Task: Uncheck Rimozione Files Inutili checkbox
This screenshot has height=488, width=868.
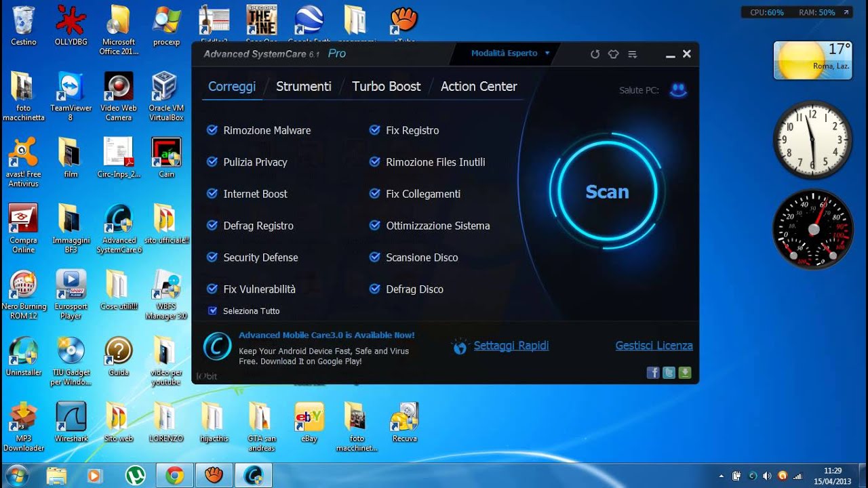Action: (x=375, y=162)
